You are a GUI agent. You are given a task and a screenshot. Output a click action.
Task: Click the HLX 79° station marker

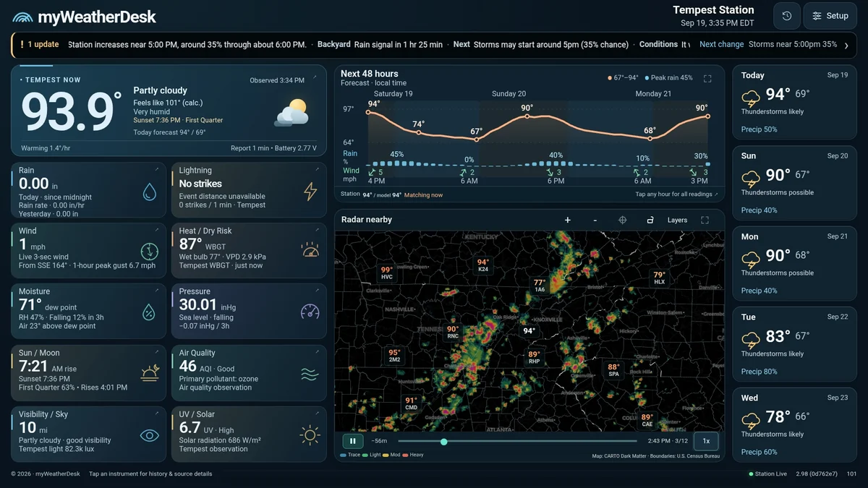coord(659,278)
